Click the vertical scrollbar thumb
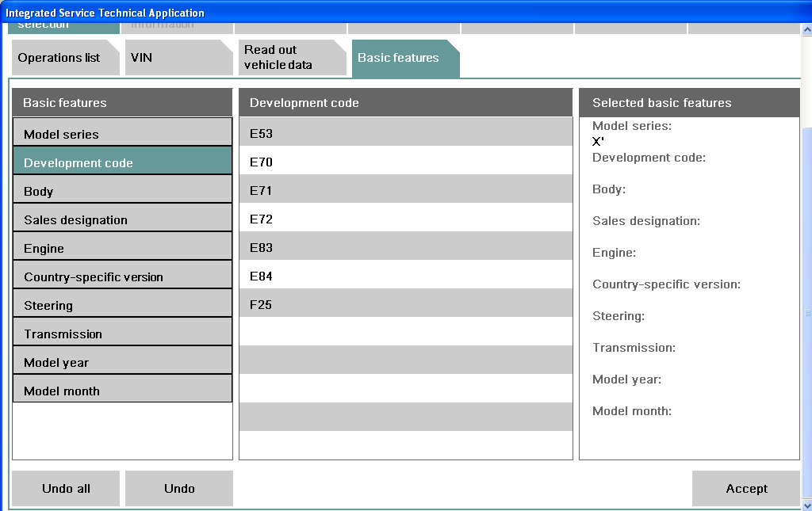 click(x=806, y=313)
